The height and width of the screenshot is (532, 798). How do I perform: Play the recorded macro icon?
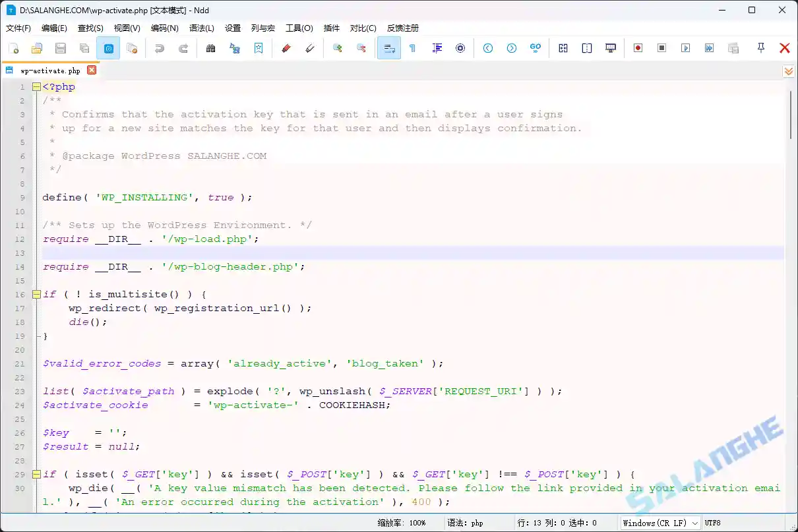[686, 47]
